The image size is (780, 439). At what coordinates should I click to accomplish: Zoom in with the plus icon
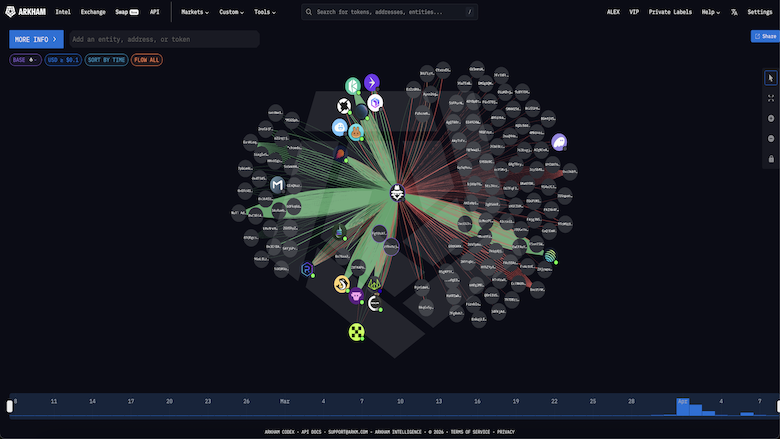point(771,118)
